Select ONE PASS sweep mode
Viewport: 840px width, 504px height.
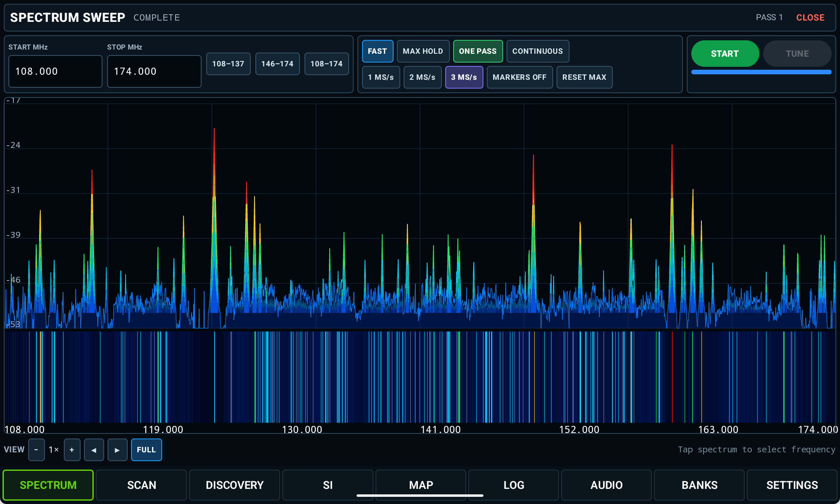coord(478,51)
